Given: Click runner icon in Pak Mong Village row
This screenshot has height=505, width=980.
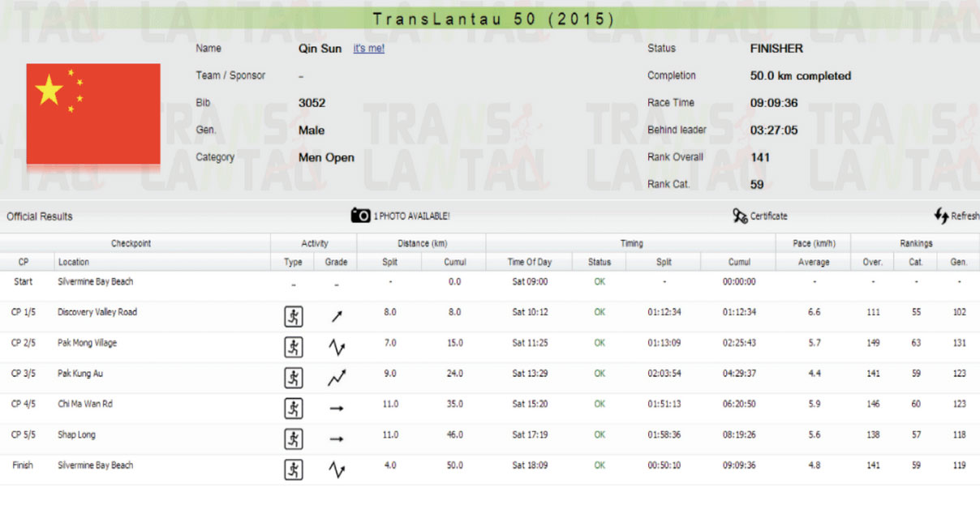Looking at the screenshot, I should point(294,347).
